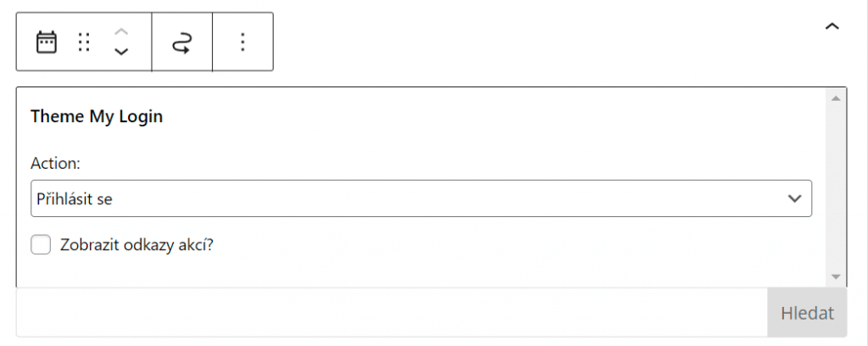Screen dimensions: 868x346
Task: Enable the Zobrazit odkazy akcí checkbox
Action: [41, 245]
